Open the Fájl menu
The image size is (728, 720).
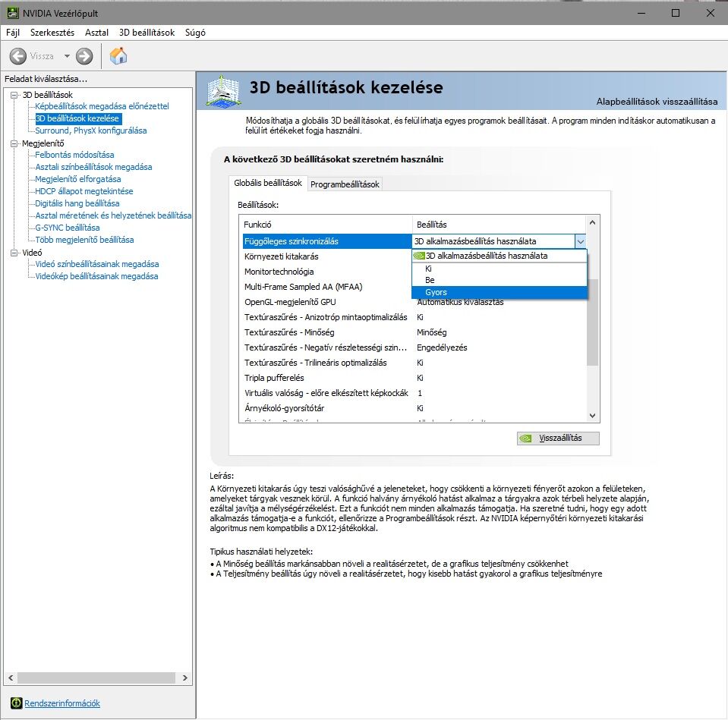tap(13, 33)
